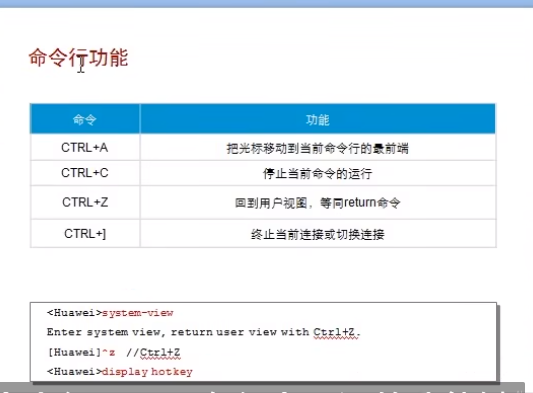This screenshot has height=393, width=533.
Task: Click the last <Huawei> prompt before display
Action: tap(74, 371)
